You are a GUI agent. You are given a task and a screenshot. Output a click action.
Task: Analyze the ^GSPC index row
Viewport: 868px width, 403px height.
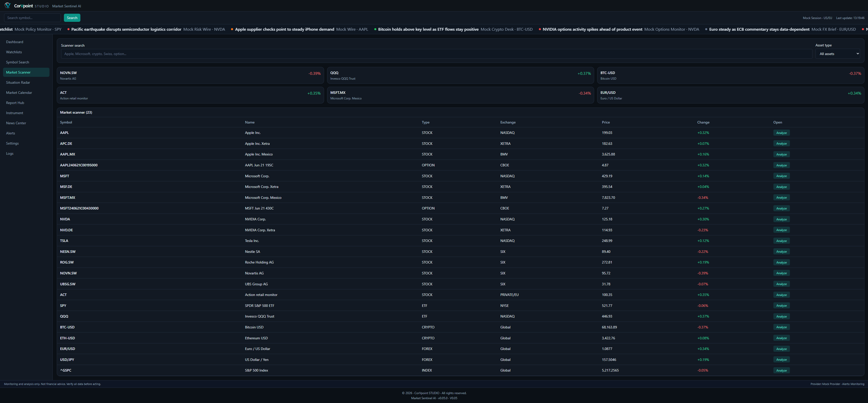[781, 370]
